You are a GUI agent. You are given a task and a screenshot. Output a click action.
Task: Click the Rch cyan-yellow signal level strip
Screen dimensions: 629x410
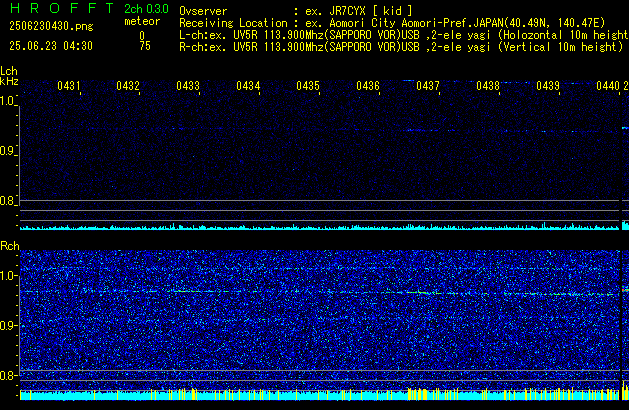[x=320, y=394]
